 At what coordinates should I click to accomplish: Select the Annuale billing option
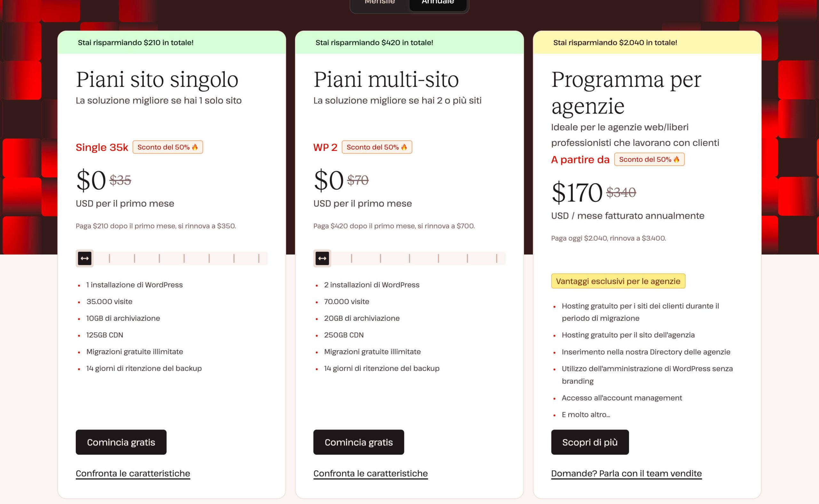pos(438,3)
